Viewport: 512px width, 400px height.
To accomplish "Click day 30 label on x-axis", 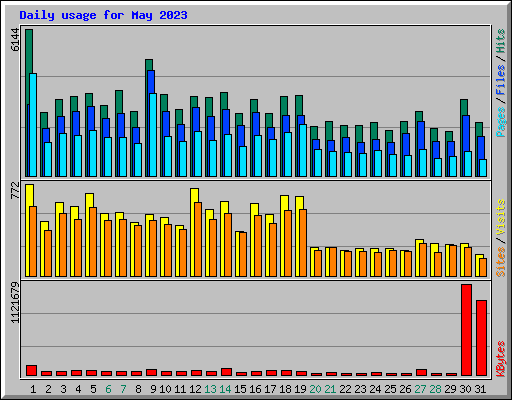I will 465,389.
